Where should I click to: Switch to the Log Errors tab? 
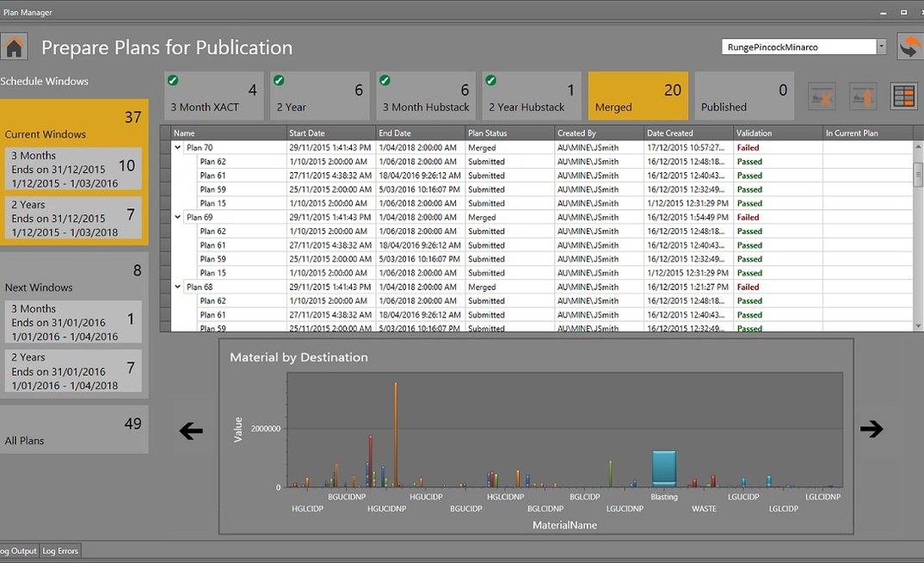59,550
